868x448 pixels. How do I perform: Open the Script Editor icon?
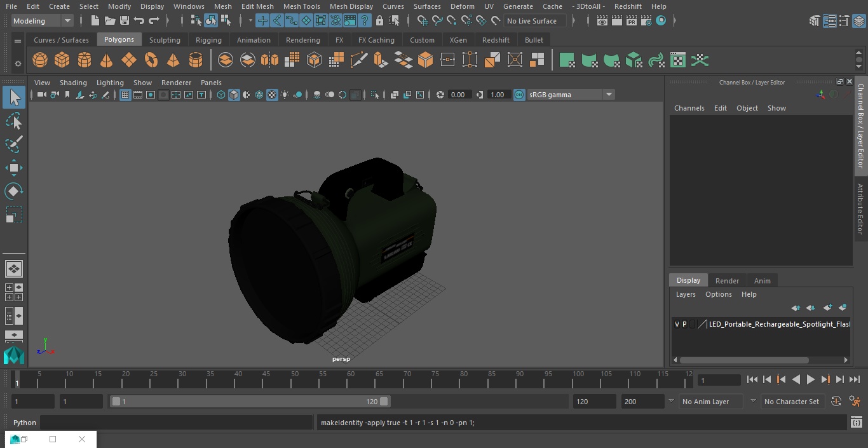click(x=857, y=423)
